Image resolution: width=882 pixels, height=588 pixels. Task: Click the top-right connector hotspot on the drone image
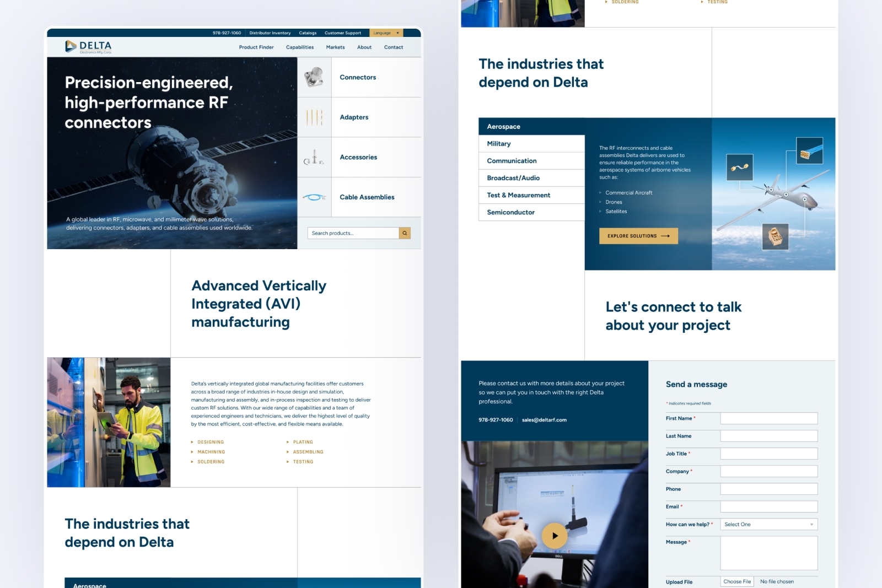coord(810,150)
